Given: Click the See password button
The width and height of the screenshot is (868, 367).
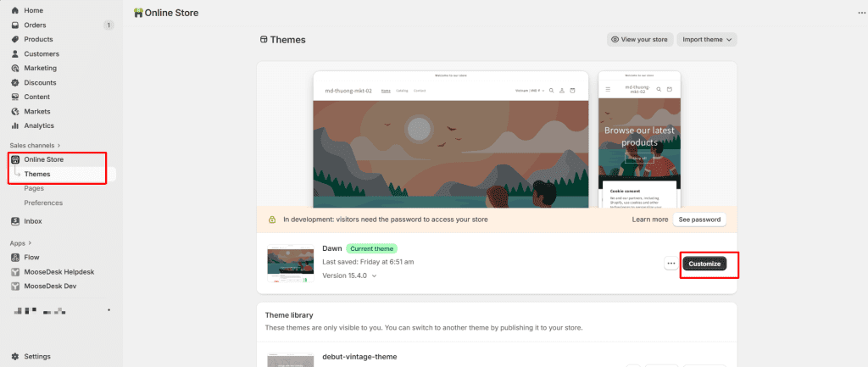Looking at the screenshot, I should coord(699,220).
